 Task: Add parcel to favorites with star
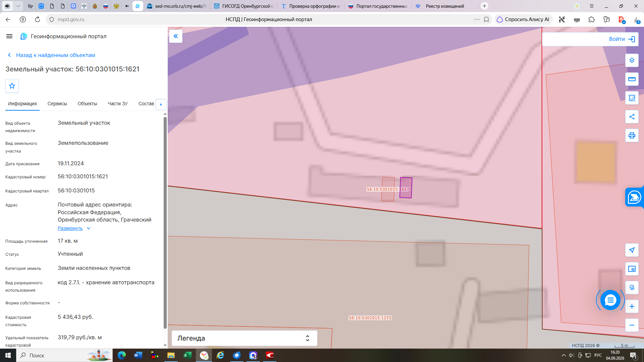pyautogui.click(x=12, y=86)
